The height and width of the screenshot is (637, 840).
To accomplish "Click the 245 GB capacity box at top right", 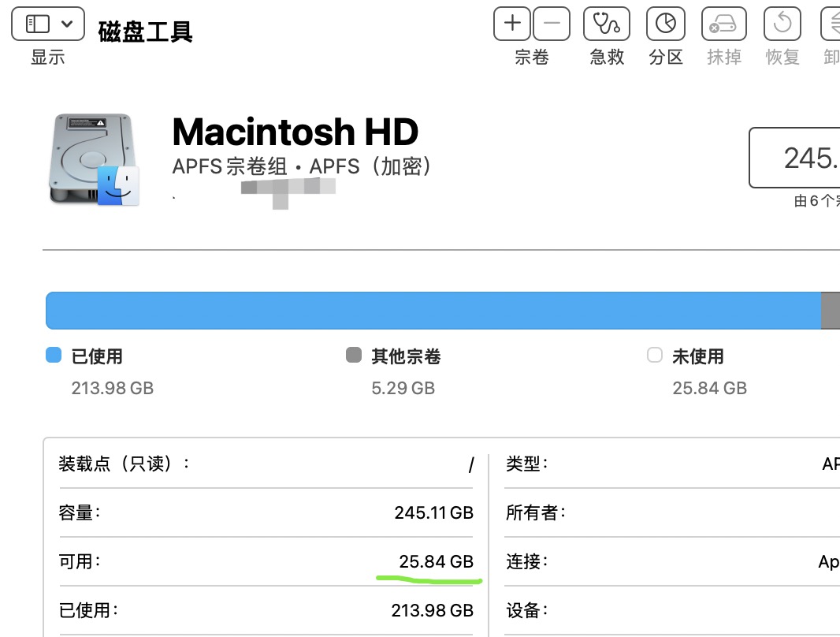I will pos(794,158).
